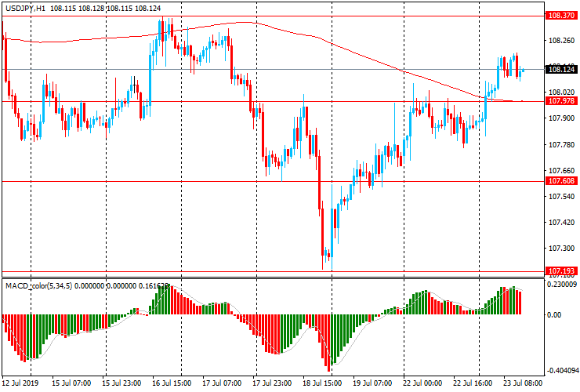This screenshot has height=392, width=580.
Task: Select the 19 Jul 07:00 time label
Action: (372, 383)
